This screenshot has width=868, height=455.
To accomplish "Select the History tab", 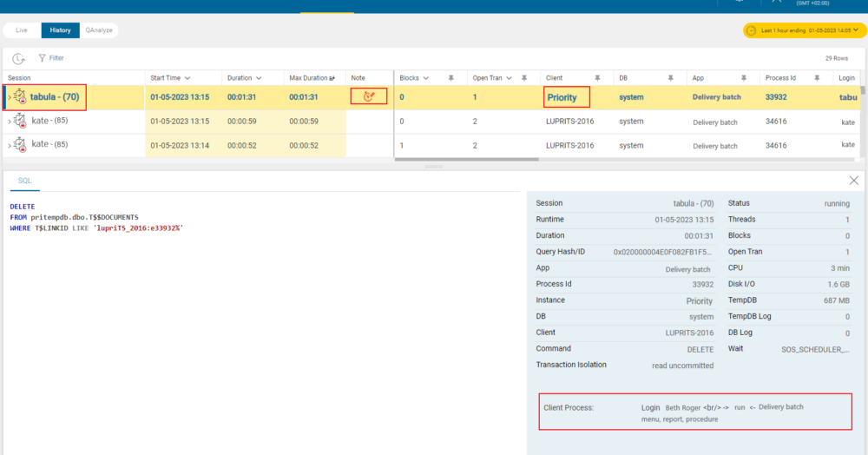I will 61,30.
